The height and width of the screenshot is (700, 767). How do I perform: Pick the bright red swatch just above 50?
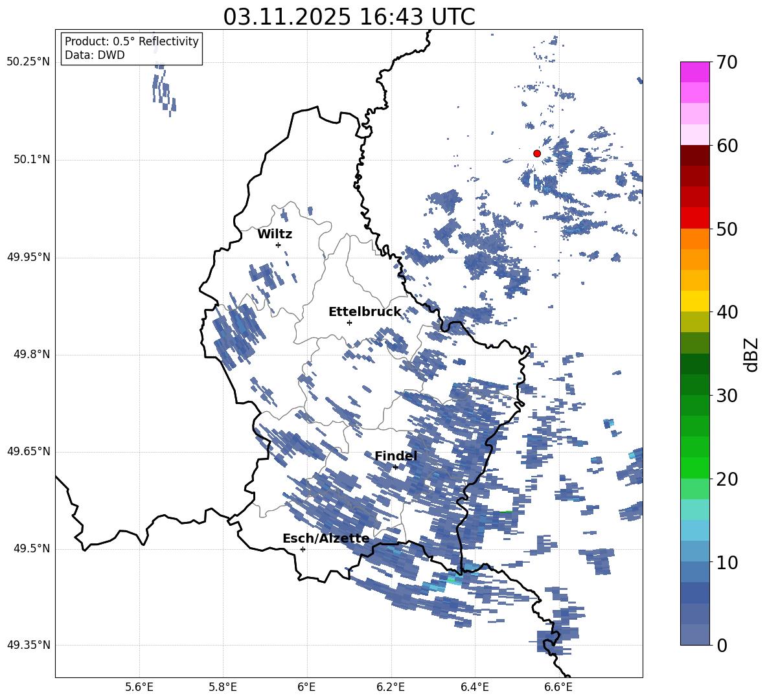tap(694, 218)
